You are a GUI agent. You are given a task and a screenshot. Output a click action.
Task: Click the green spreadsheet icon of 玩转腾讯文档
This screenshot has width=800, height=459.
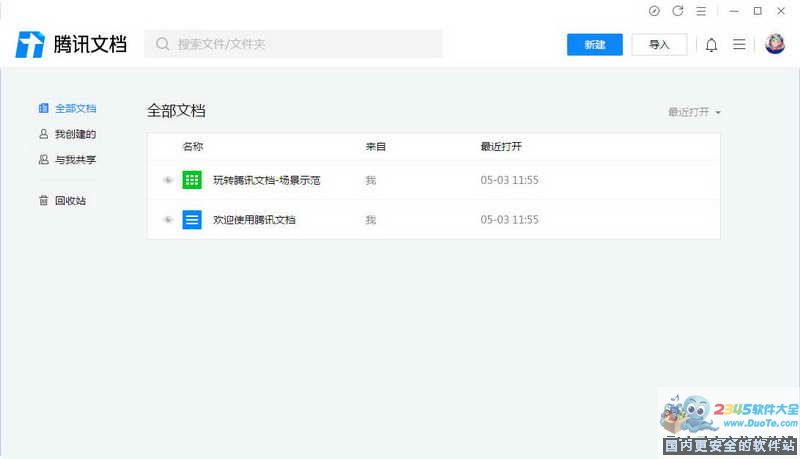pos(192,180)
